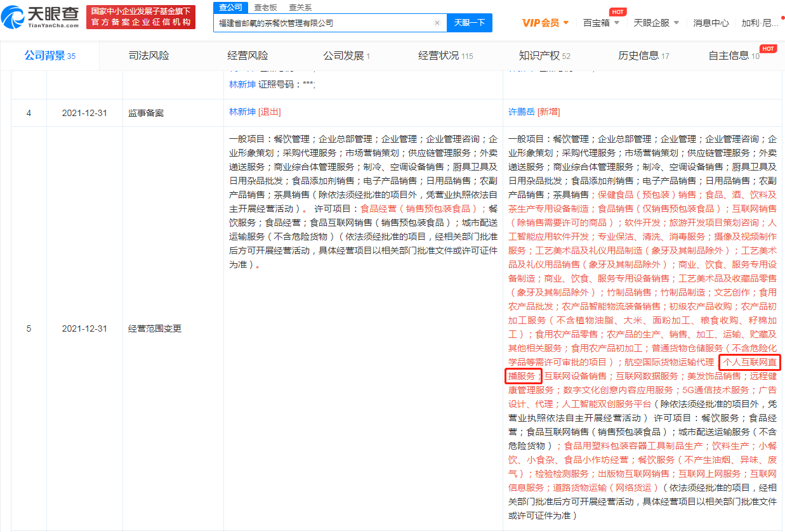Go to the 知识产权 tab
Screen dimensions: 785x532
(x=544, y=56)
